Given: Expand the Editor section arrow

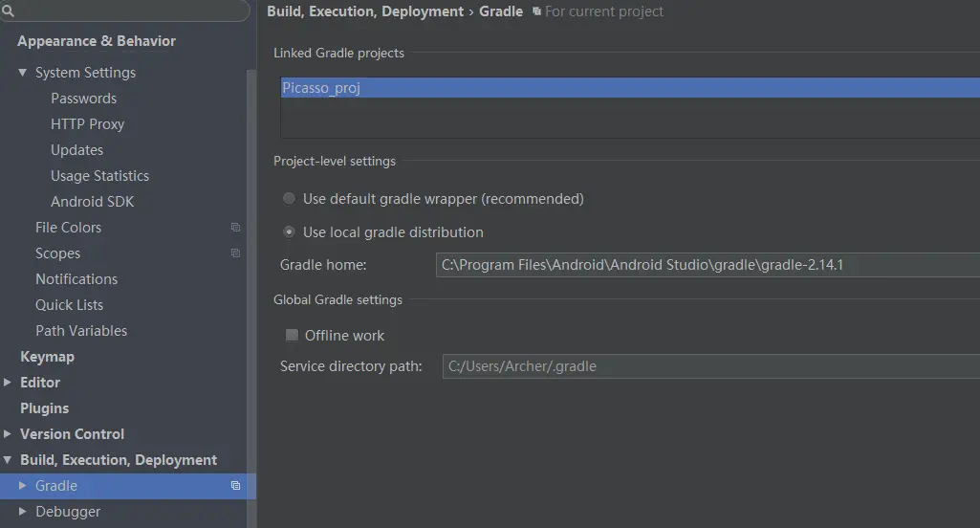Looking at the screenshot, I should point(8,383).
